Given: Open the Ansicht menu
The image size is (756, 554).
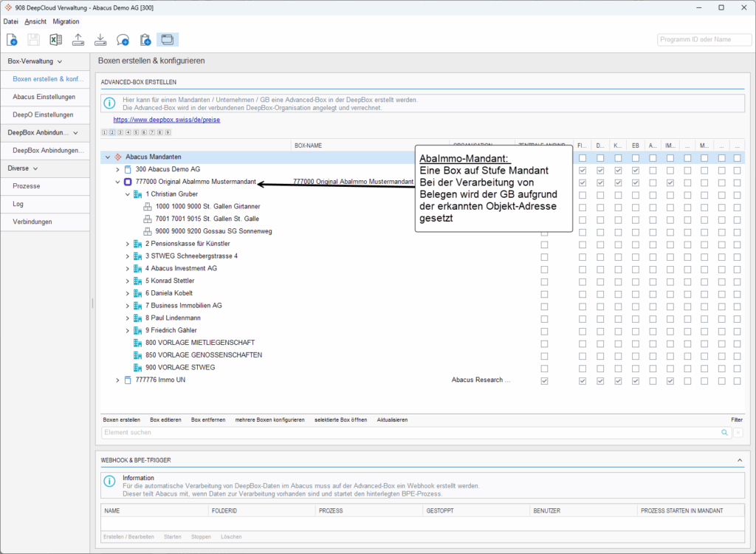Looking at the screenshot, I should point(35,21).
